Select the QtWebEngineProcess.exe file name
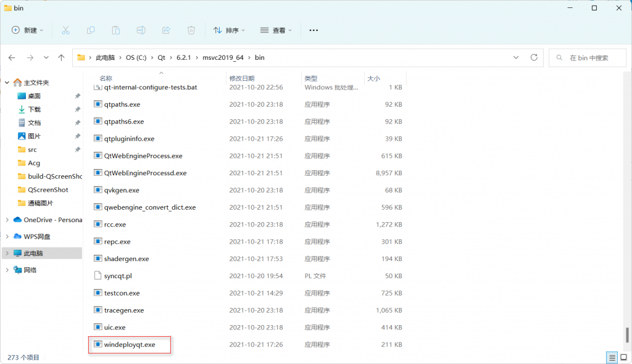Viewport: 632px width, 364px height. (x=143, y=155)
